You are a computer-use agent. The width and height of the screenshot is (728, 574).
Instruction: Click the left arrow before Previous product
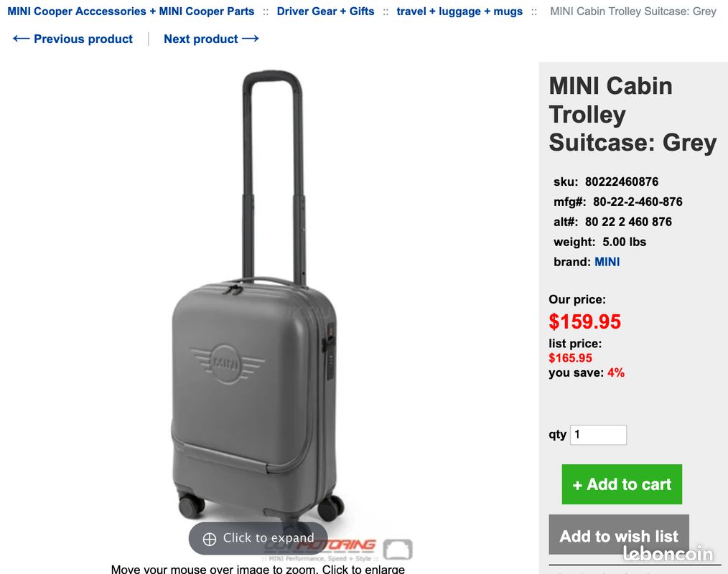tap(21, 39)
